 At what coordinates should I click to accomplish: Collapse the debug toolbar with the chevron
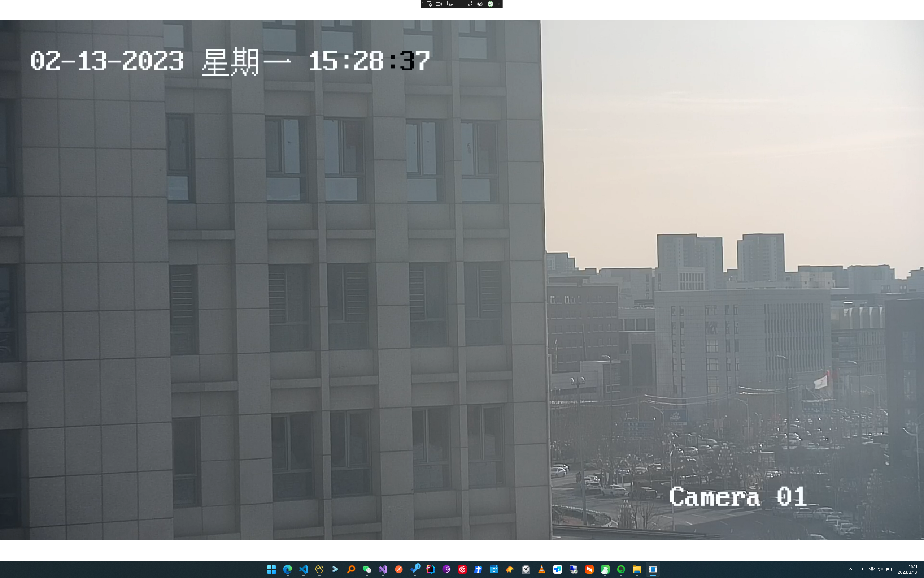pyautogui.click(x=499, y=4)
